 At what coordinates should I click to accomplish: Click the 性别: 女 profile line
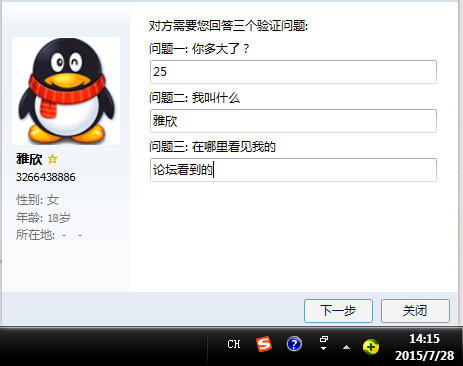(38, 200)
